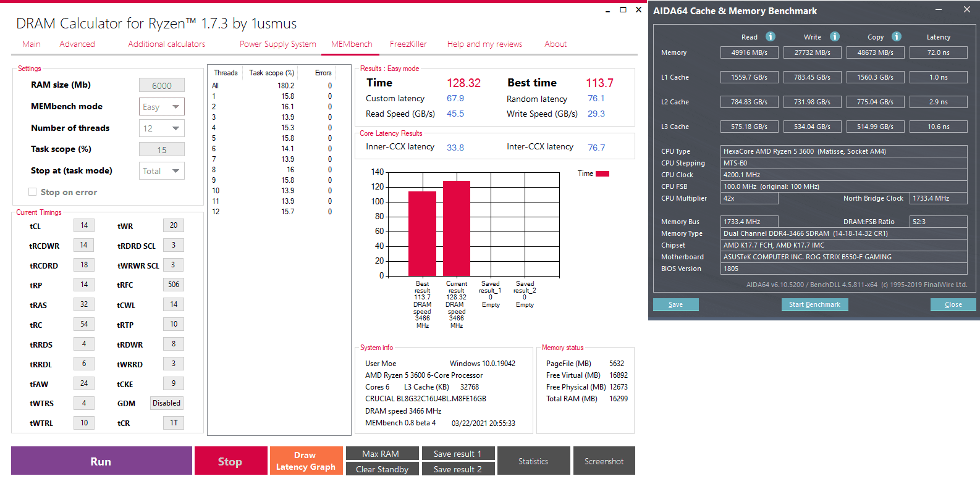
Task: Open the Additional calculators tab
Action: pyautogui.click(x=167, y=44)
